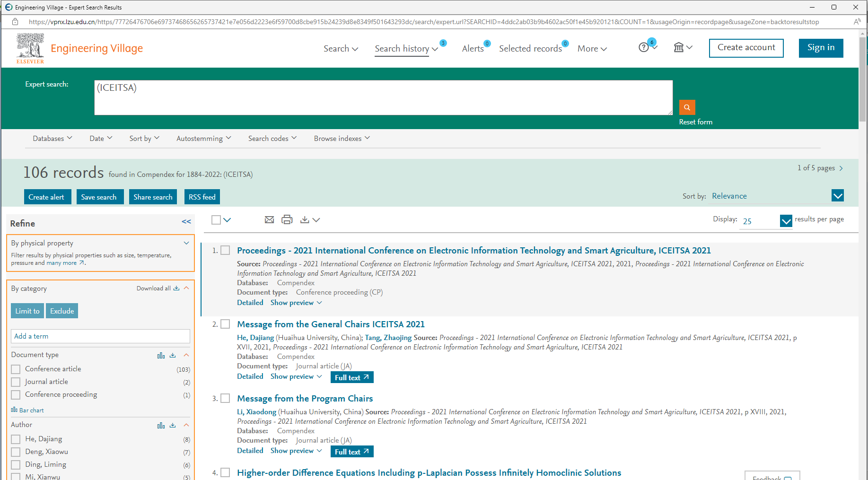
Task: Click the browser site lock icon
Action: click(x=15, y=22)
